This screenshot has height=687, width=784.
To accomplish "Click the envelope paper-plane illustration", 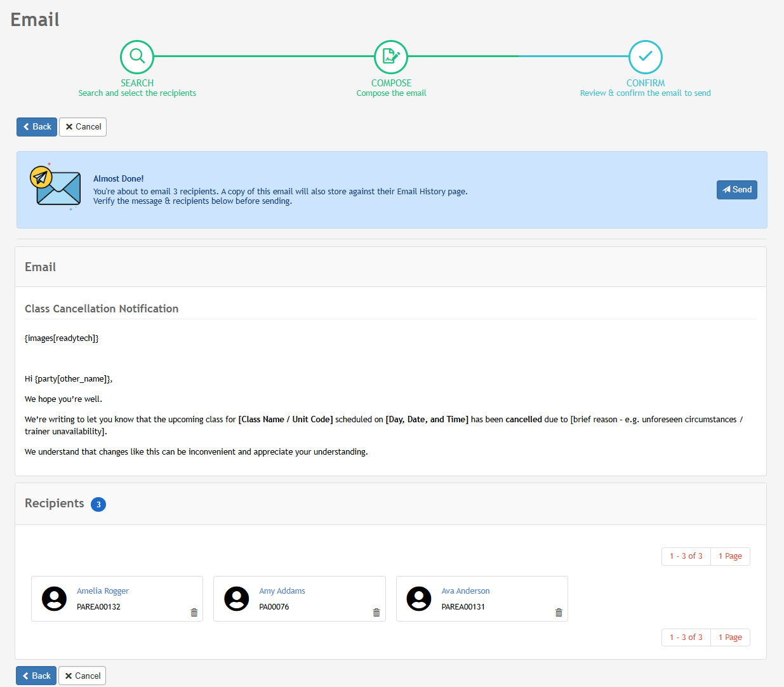I will tap(55, 187).
